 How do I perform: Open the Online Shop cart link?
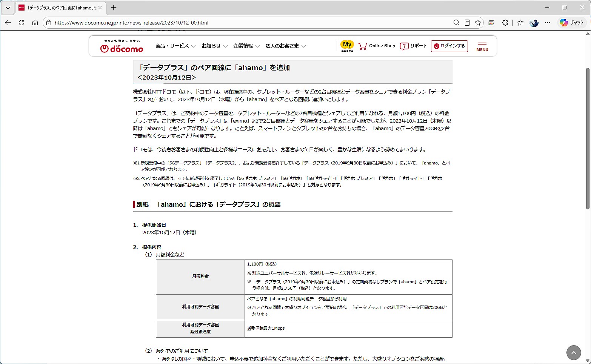click(377, 46)
